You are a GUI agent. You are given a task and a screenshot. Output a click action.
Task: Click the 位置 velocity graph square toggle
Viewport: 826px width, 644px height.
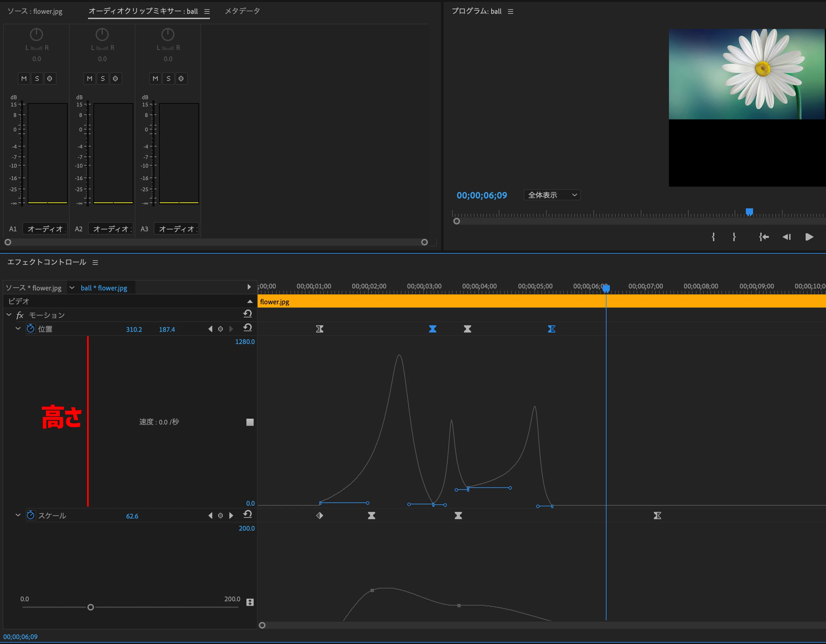coord(250,422)
